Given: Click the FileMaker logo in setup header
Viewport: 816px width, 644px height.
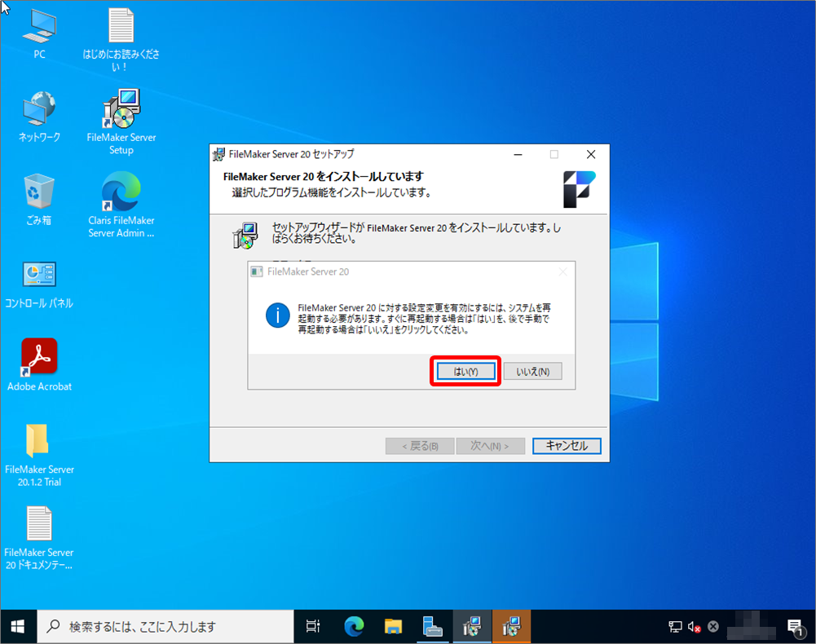Looking at the screenshot, I should pyautogui.click(x=580, y=189).
